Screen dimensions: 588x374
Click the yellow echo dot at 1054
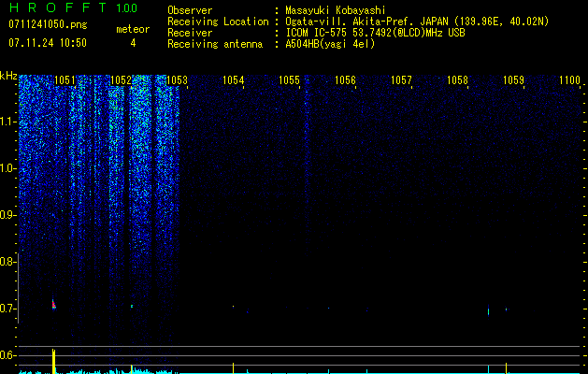(234, 307)
